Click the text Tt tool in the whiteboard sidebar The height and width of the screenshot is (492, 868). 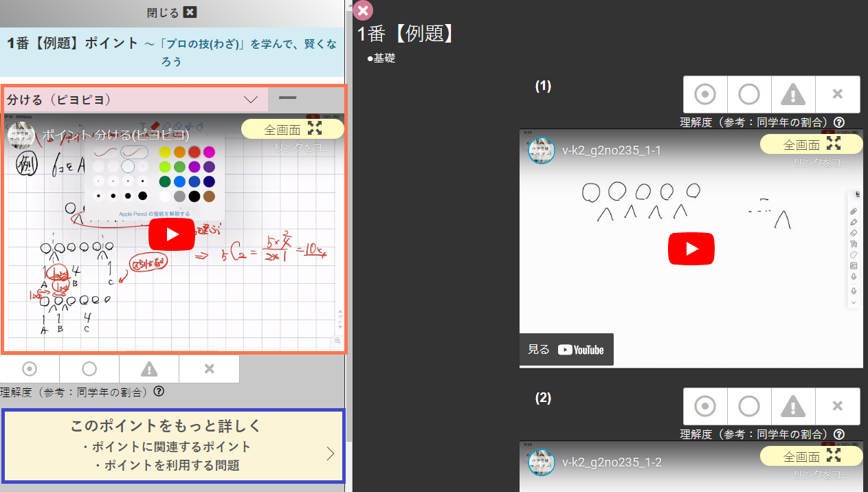[854, 244]
